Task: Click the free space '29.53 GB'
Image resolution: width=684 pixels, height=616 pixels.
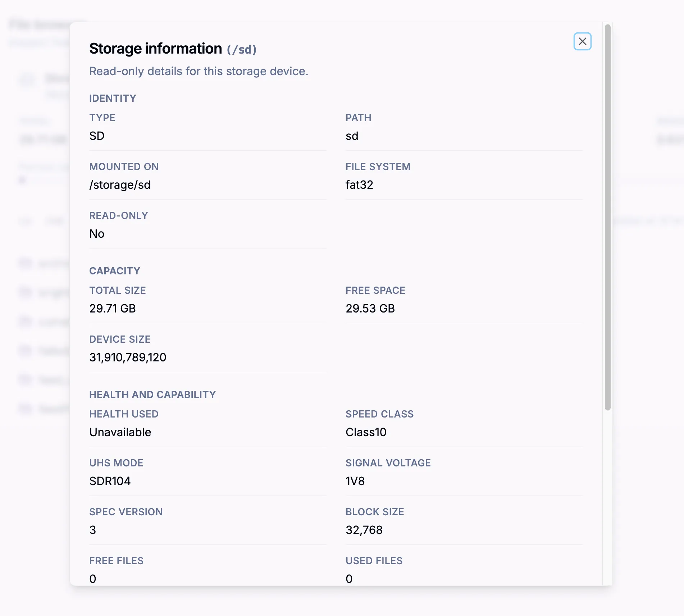Action: point(370,309)
